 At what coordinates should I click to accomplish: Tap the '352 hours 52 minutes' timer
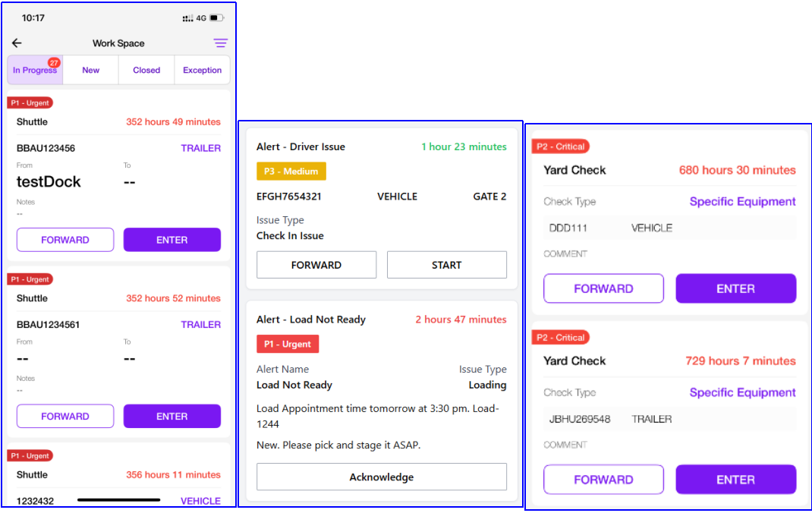174,298
